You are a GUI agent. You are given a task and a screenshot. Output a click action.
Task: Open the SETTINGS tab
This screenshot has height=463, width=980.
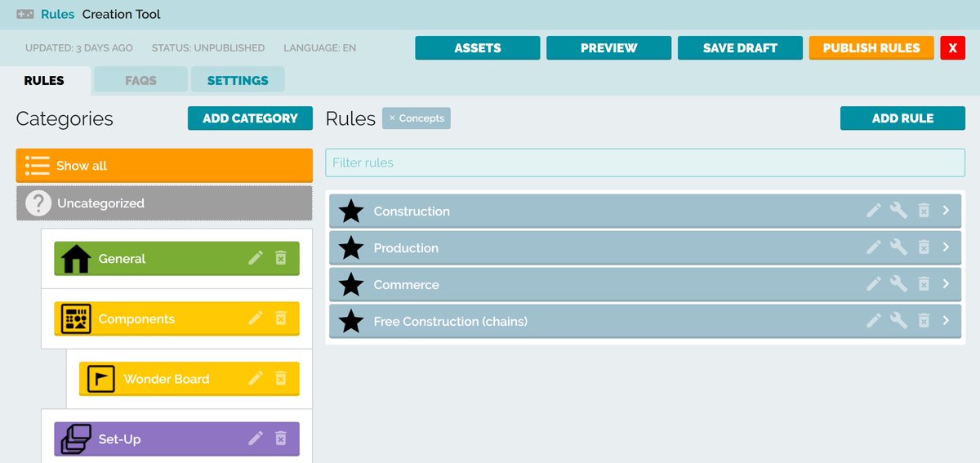tap(238, 80)
